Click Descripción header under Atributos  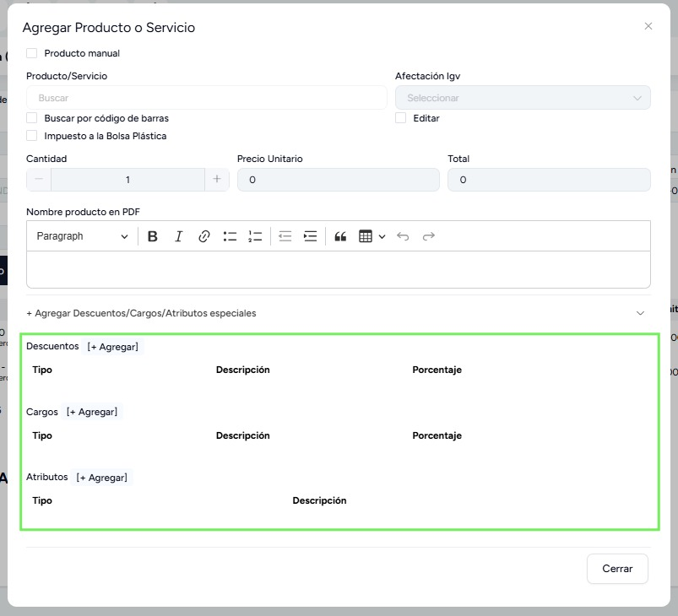point(319,500)
